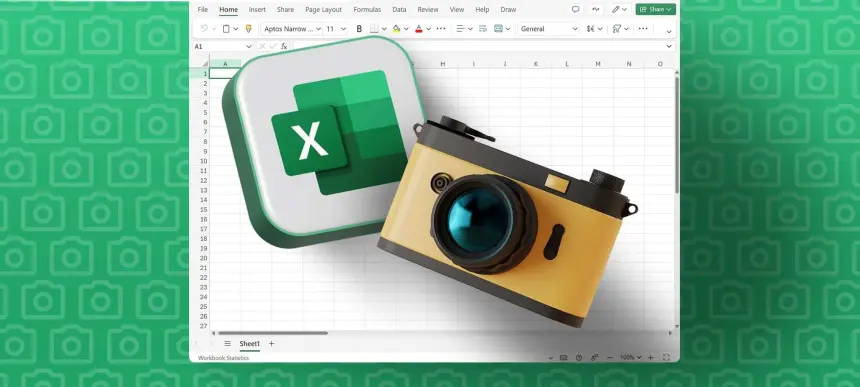Click the full screen view icon
The height and width of the screenshot is (387, 860).
pos(666,357)
